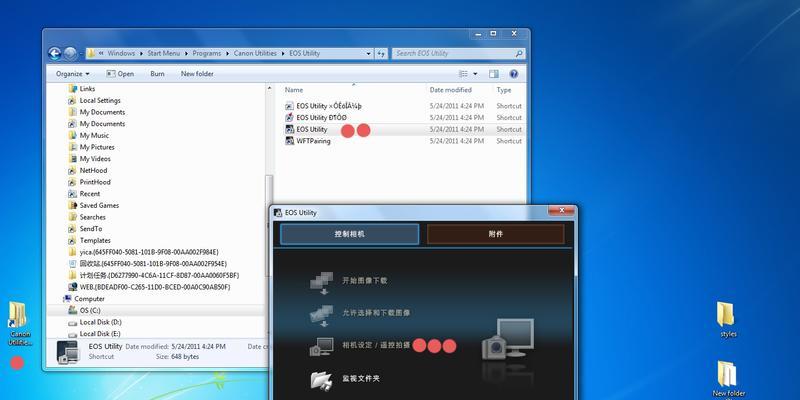800x400 pixels.
Task: Click 允许选择和下载图像 icon in EOS Utility
Action: point(321,315)
